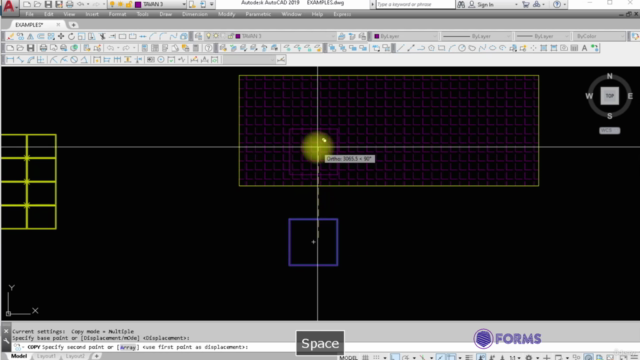640x360 pixels.
Task: Toggle object snap tracking in status bar
Action: (x=440, y=358)
